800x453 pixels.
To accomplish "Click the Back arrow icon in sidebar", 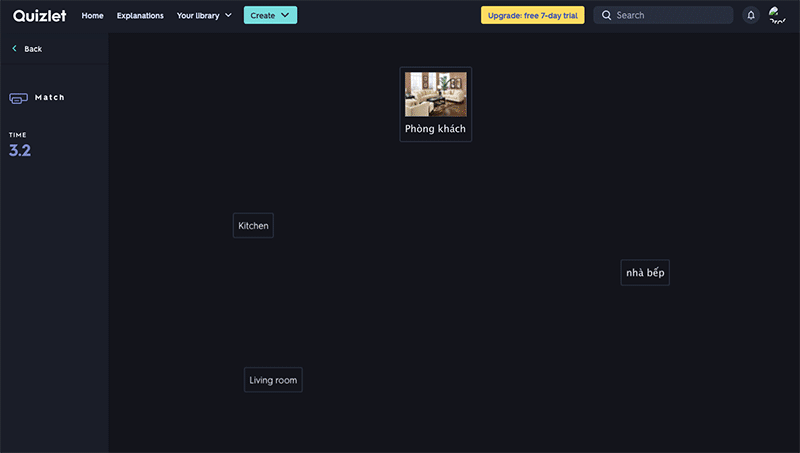I will [14, 49].
